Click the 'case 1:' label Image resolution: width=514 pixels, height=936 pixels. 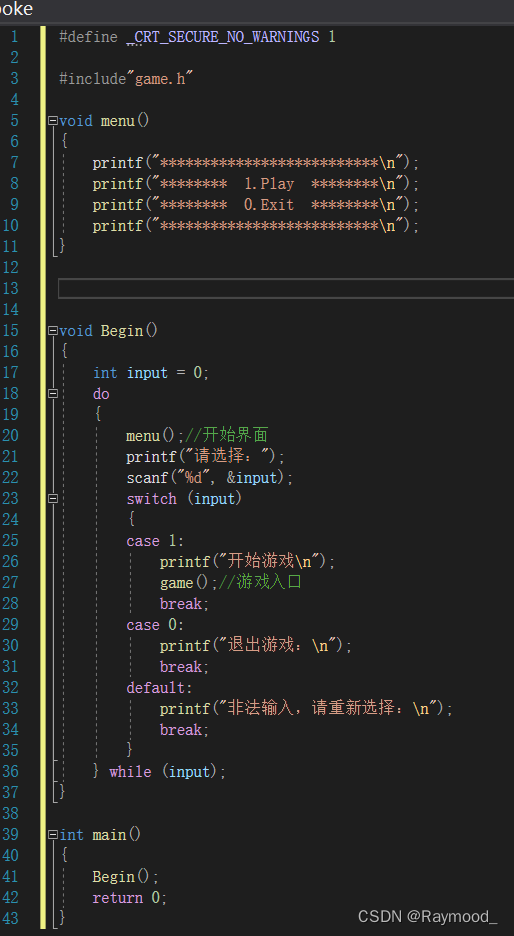click(155, 541)
